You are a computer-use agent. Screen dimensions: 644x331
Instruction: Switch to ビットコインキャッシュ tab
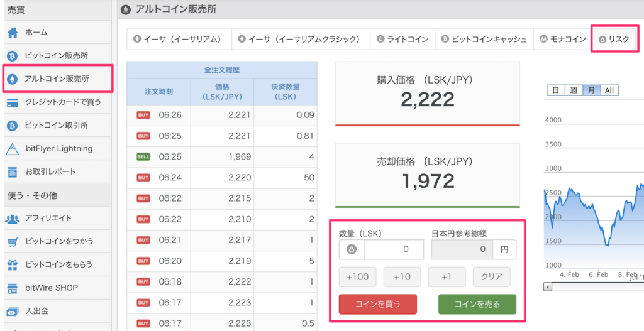click(x=484, y=40)
